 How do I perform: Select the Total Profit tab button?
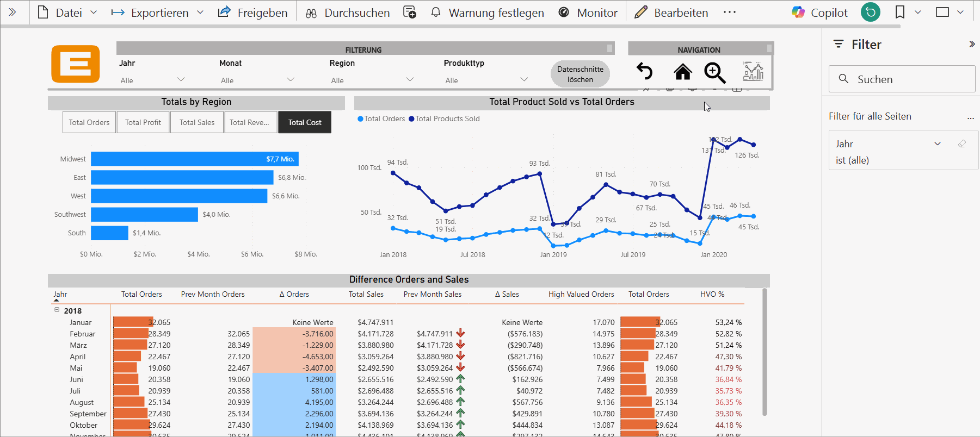tap(143, 122)
